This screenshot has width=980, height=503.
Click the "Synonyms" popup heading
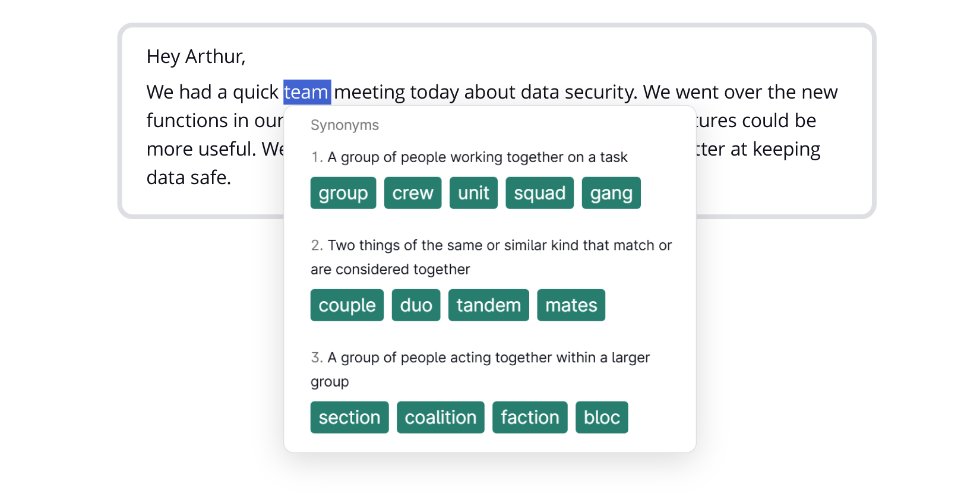click(344, 125)
